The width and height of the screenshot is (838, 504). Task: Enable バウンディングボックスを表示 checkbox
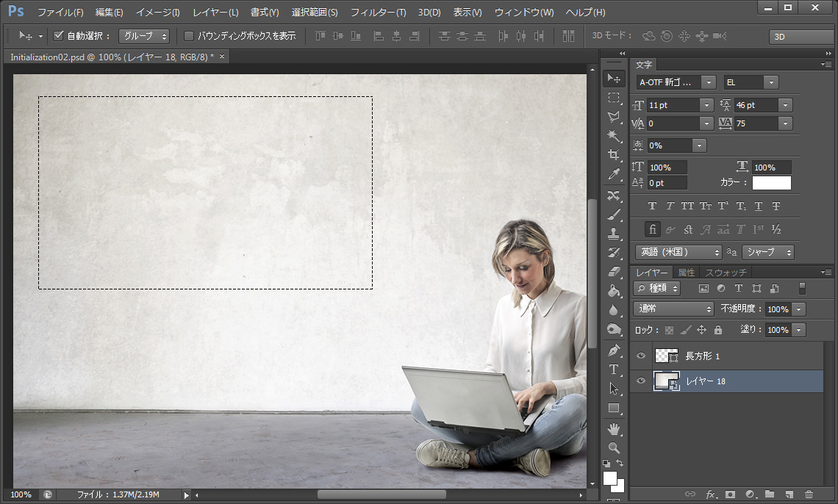coord(189,36)
